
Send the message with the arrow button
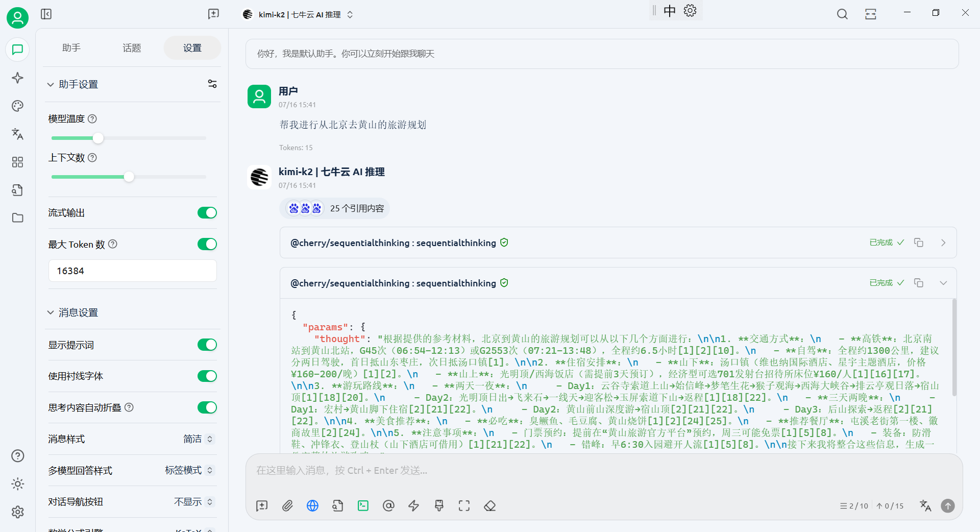948,506
